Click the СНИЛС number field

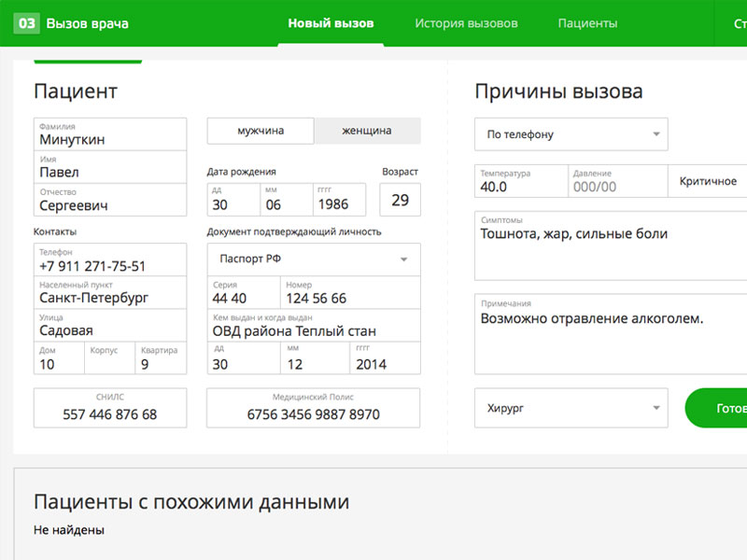(110, 407)
